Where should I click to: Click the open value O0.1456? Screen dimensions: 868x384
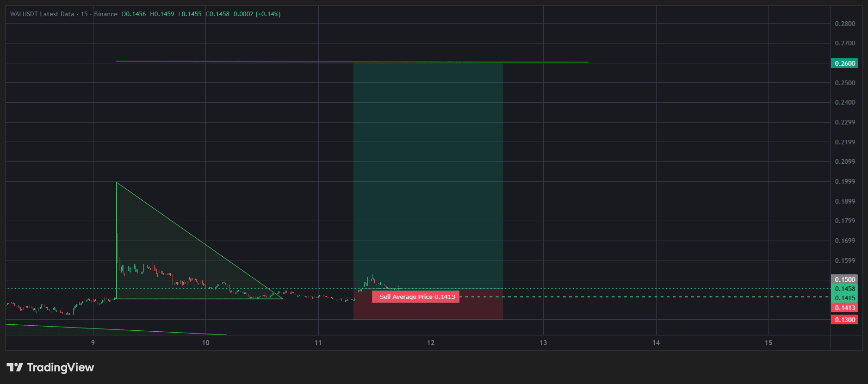tap(134, 14)
